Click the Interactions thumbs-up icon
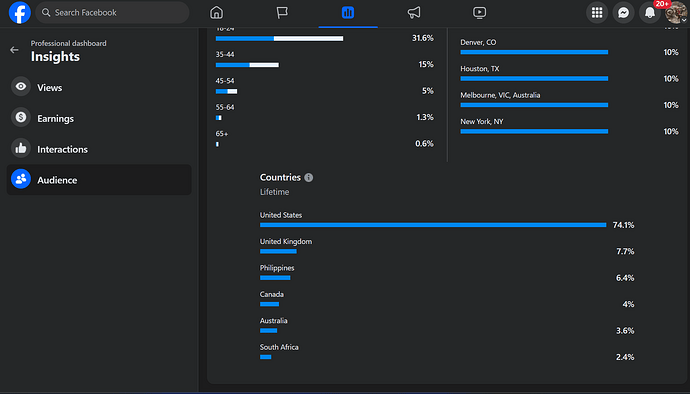 (x=21, y=148)
